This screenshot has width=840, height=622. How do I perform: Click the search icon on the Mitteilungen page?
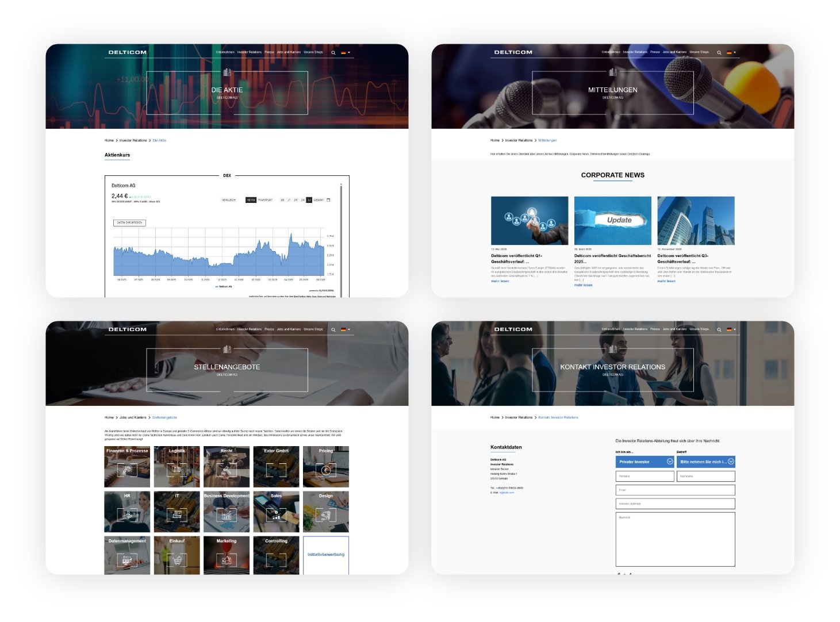point(719,52)
